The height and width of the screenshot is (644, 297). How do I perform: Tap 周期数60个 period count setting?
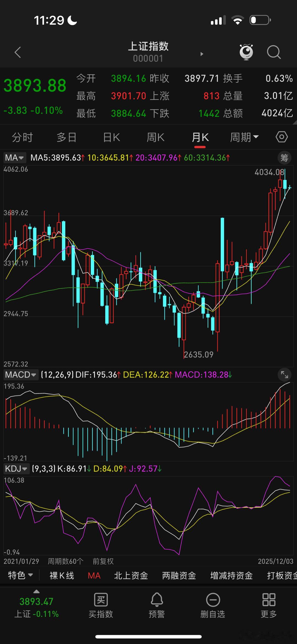coord(65,561)
